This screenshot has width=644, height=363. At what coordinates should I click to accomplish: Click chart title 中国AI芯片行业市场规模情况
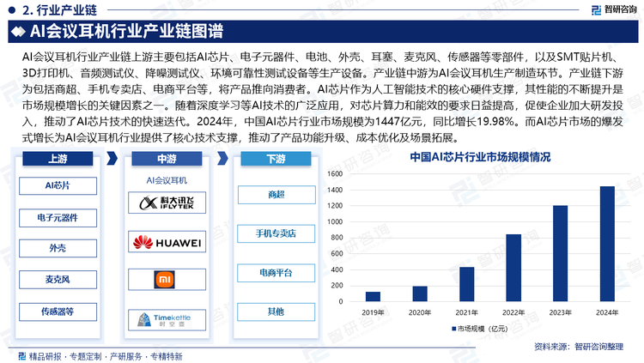(480, 157)
